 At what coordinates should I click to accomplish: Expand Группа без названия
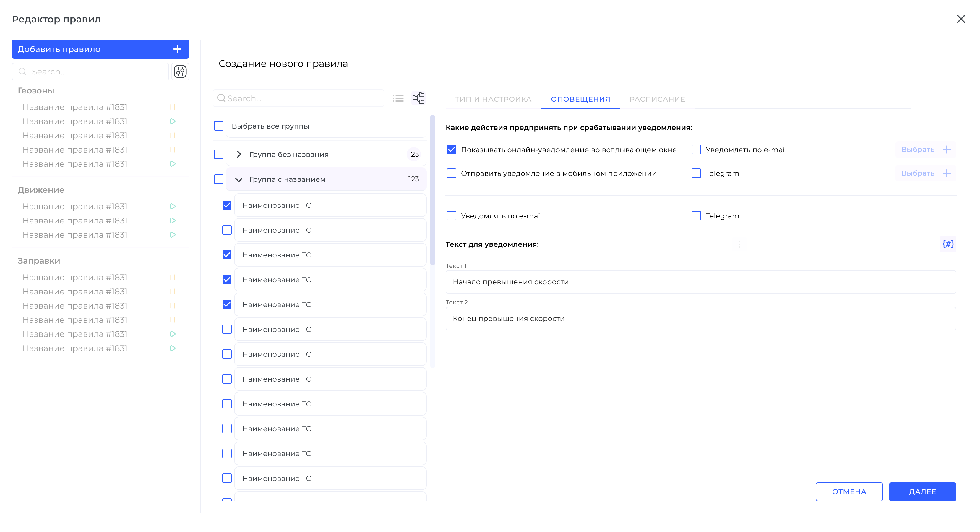pyautogui.click(x=239, y=154)
